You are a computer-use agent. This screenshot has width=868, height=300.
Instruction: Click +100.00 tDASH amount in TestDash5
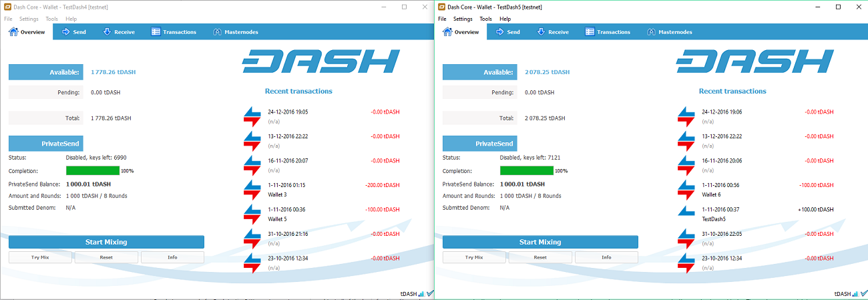pyautogui.click(x=816, y=209)
